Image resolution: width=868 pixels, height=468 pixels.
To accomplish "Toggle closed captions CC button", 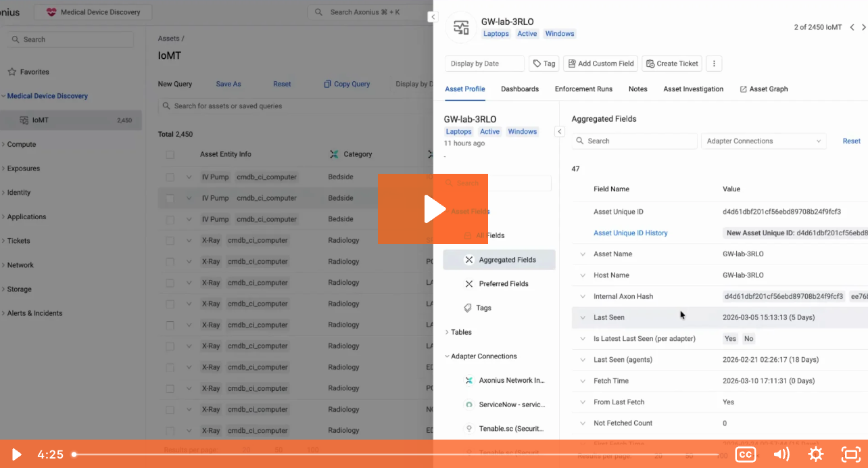I will pos(745,454).
